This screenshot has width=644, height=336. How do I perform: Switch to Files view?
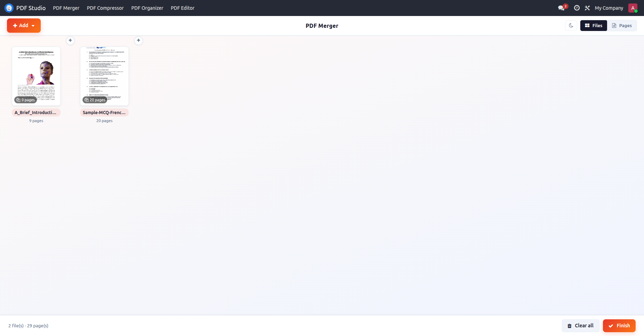point(594,25)
